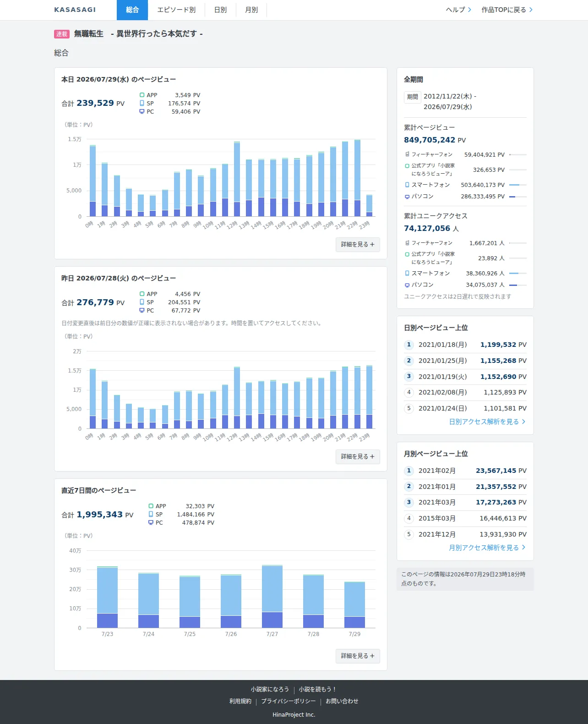Open the 月別 tab

tap(251, 10)
